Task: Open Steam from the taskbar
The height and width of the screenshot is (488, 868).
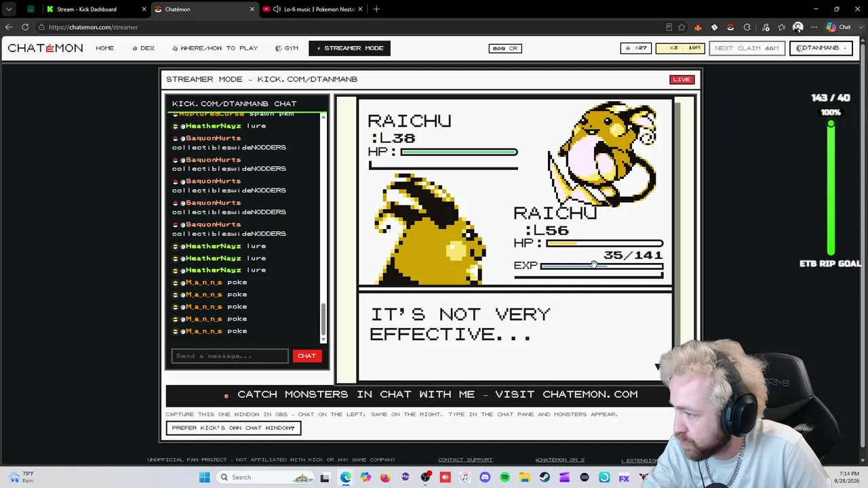Action: point(545,477)
